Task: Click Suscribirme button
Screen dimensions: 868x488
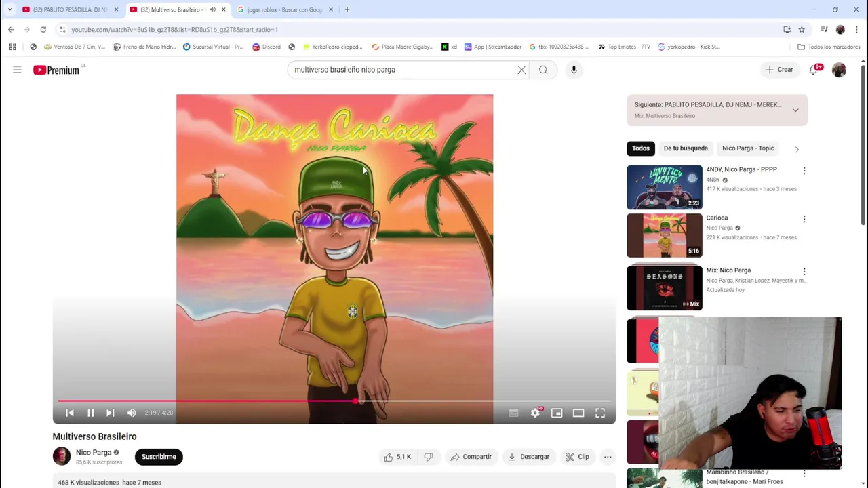Action: pos(159,457)
